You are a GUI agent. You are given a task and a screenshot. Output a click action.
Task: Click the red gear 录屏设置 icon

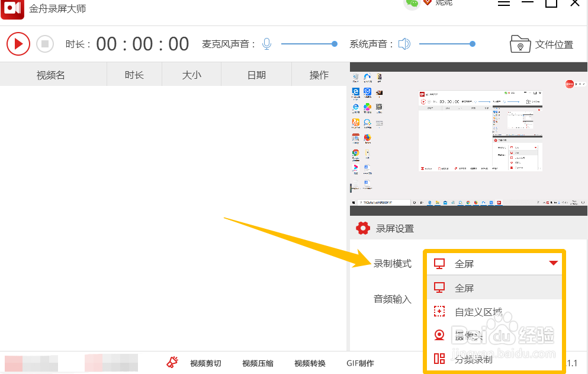pyautogui.click(x=362, y=228)
